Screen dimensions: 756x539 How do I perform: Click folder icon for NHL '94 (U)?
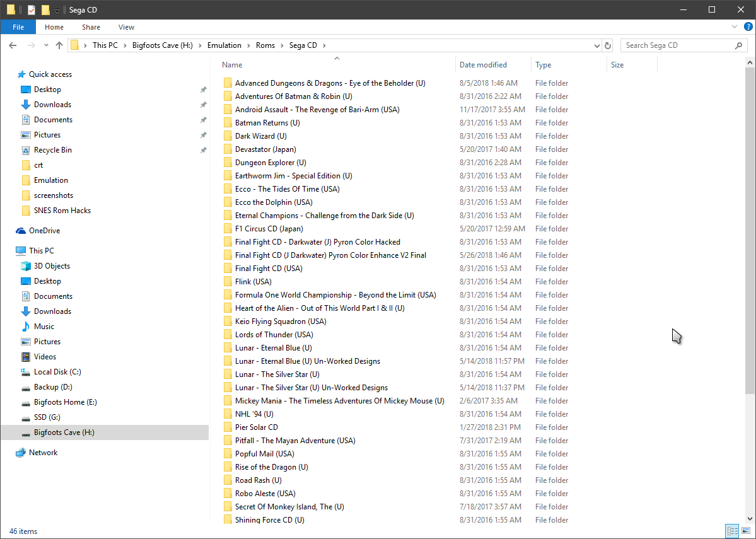(228, 414)
